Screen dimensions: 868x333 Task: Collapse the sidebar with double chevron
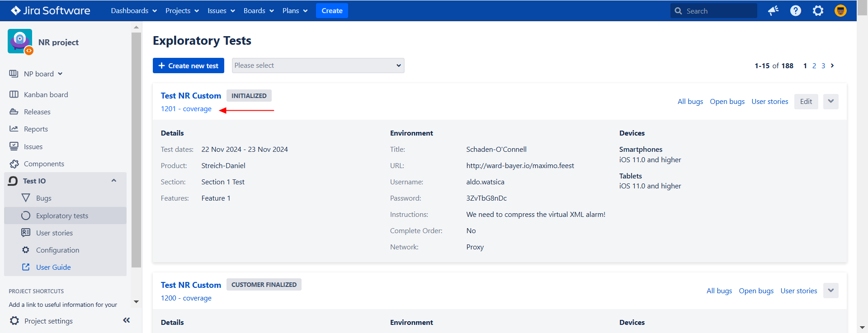pos(127,320)
